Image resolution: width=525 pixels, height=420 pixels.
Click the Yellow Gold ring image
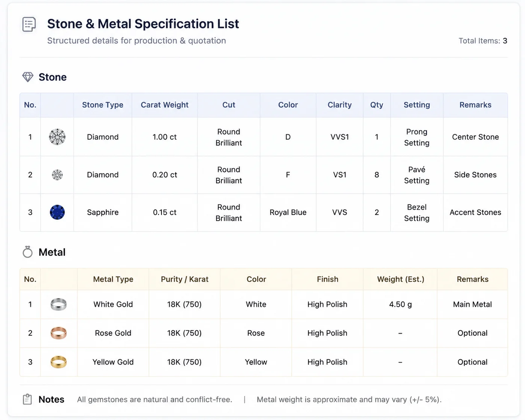(x=58, y=362)
